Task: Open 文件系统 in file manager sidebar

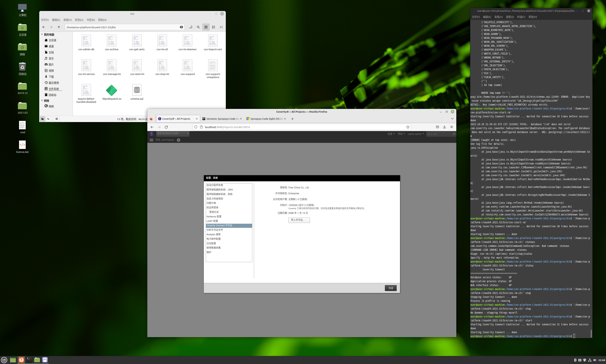Action: coord(54,89)
